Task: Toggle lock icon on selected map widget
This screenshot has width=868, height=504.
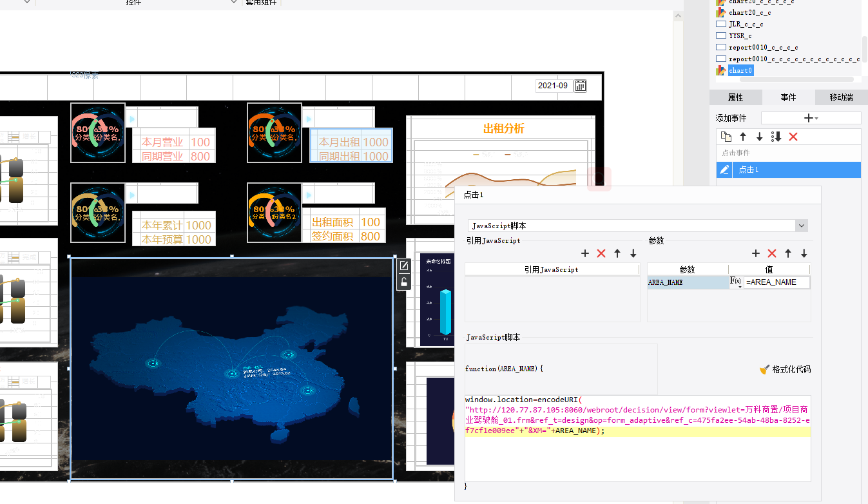Action: tap(404, 282)
